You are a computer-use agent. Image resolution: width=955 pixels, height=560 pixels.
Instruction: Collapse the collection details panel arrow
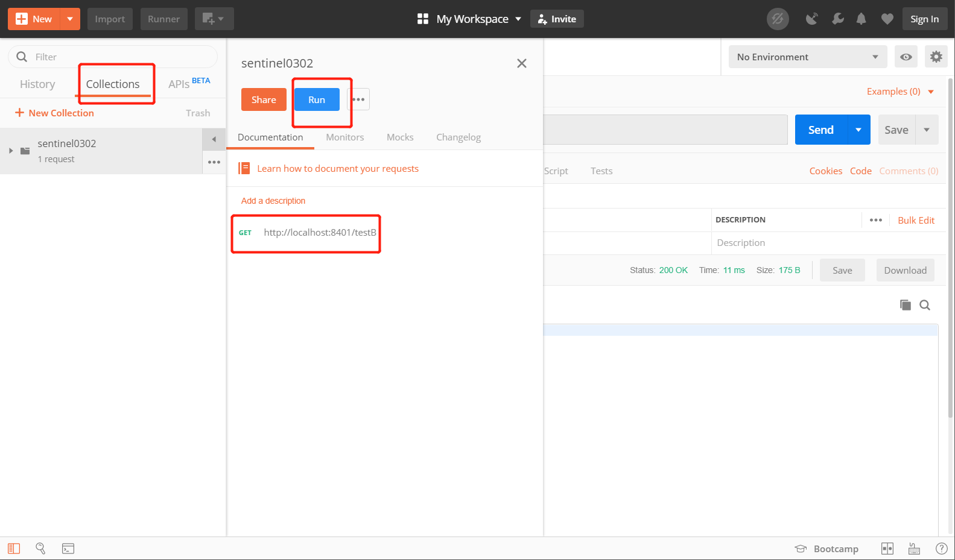pos(214,139)
